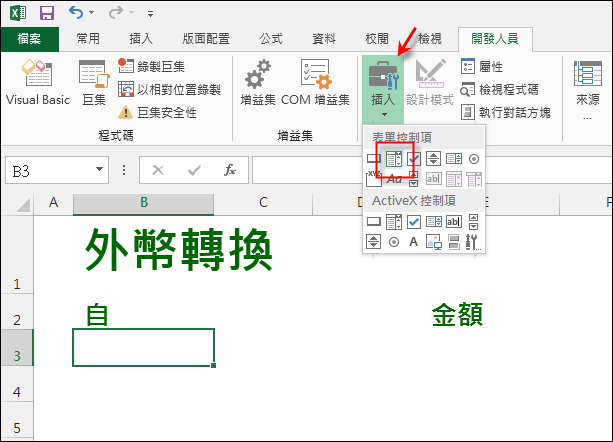Click the formula bar Cancel (X) button
613x442 pixels.
click(x=158, y=170)
